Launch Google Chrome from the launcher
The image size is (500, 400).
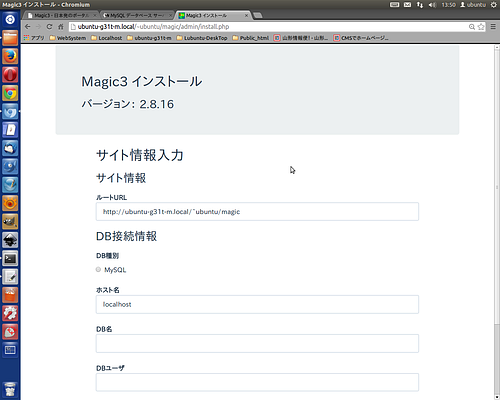(10, 93)
